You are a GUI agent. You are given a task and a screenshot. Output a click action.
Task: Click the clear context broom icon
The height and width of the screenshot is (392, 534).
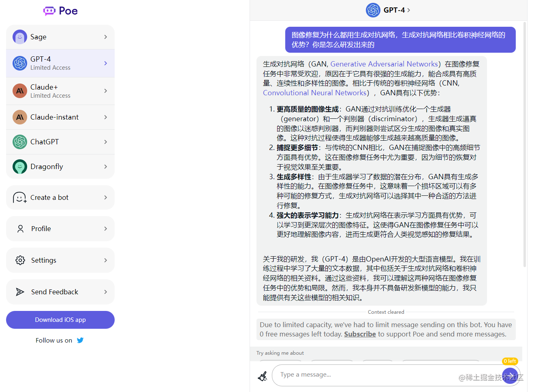tap(263, 376)
